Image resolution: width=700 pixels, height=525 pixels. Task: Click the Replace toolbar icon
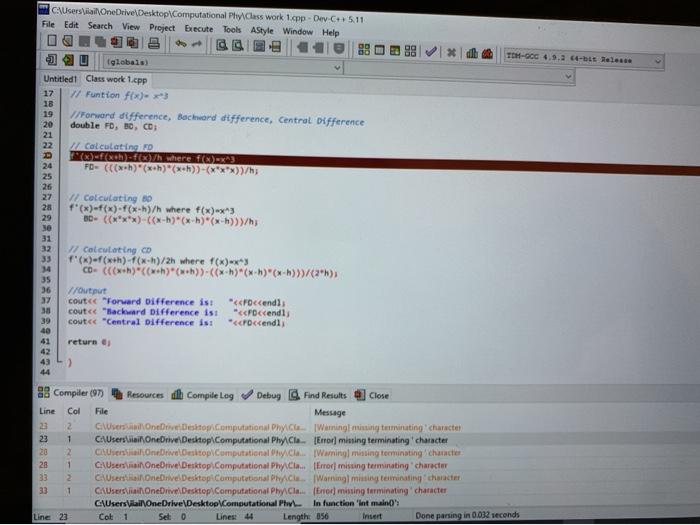pyautogui.click(x=238, y=46)
